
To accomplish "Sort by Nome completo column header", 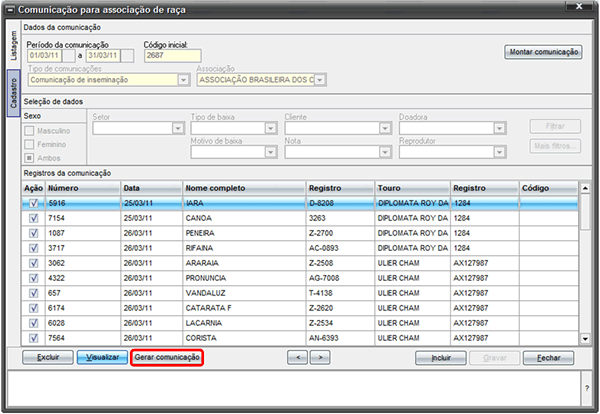I will [245, 188].
